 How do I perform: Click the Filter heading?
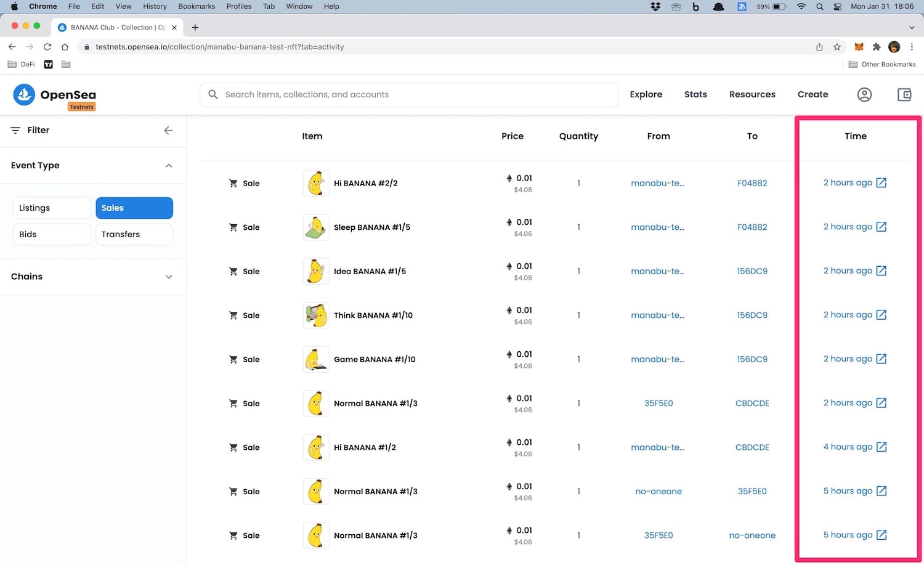pyautogui.click(x=38, y=130)
